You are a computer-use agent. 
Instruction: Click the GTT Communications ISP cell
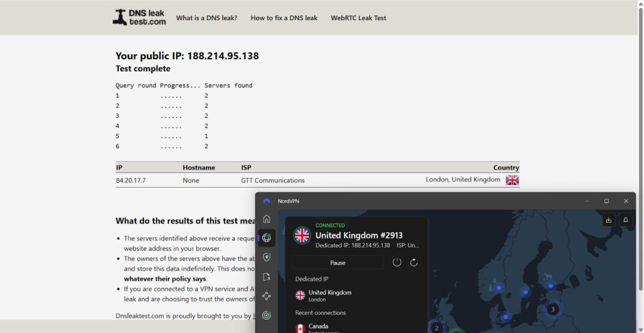click(273, 180)
